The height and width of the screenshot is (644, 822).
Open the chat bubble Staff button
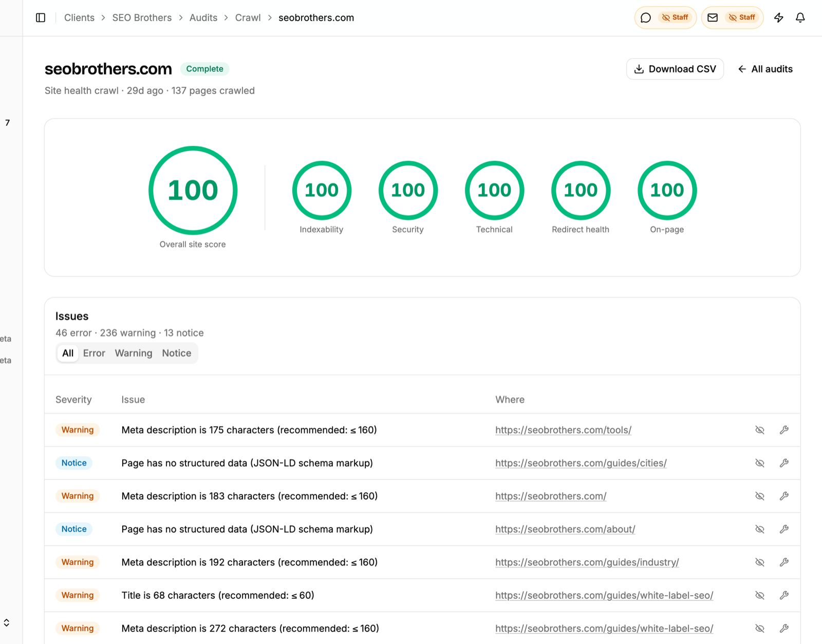point(665,18)
